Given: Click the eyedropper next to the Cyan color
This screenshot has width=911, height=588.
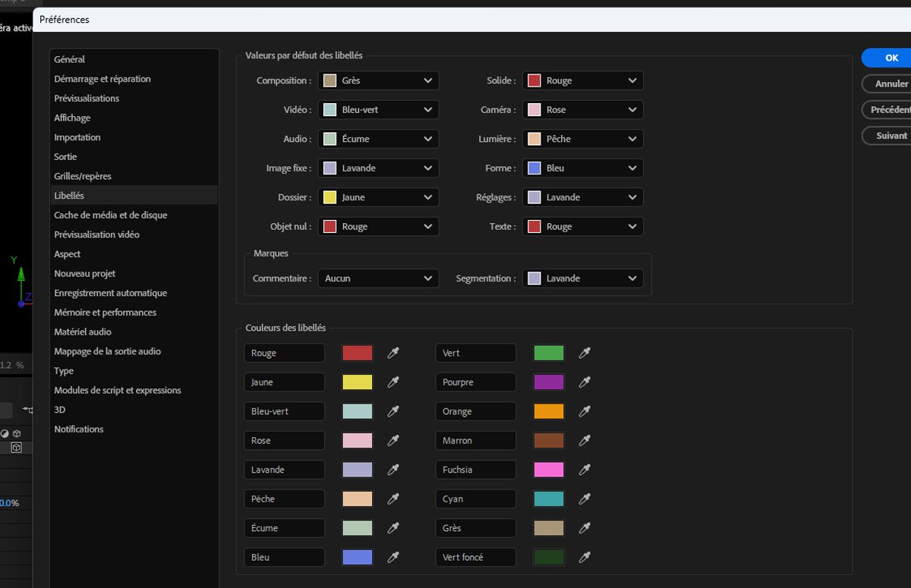Looking at the screenshot, I should point(585,498).
